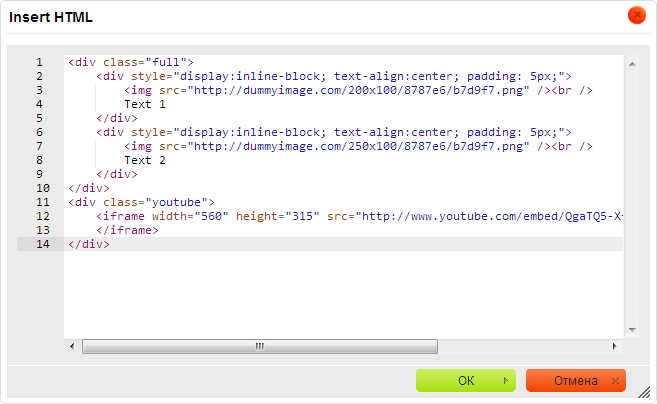
Task: Click the 'Text 1' code line
Action: [x=145, y=104]
